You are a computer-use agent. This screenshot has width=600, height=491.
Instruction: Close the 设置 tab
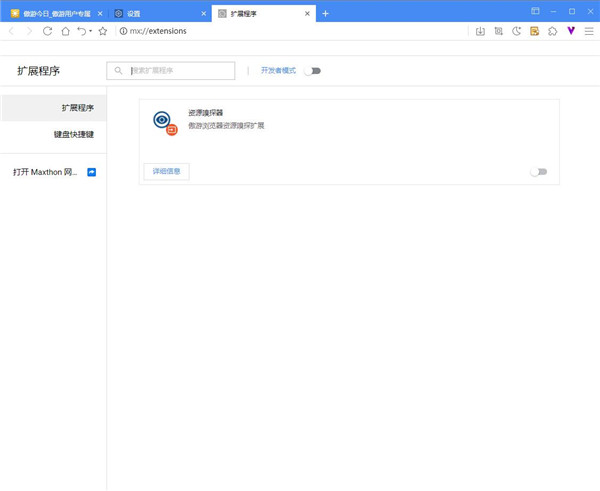click(204, 14)
